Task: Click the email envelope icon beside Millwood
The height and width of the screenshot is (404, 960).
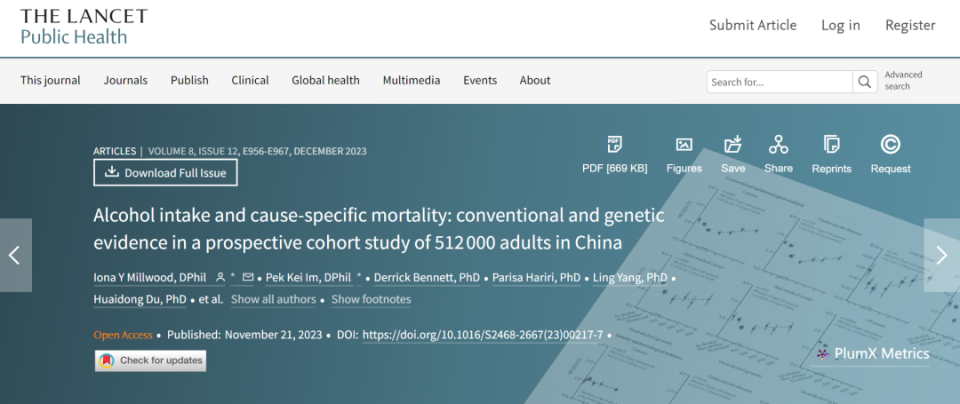Action: (248, 276)
